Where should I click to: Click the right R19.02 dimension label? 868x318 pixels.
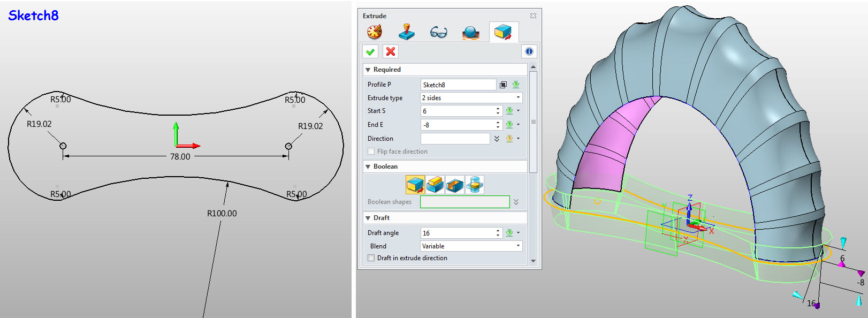[x=310, y=126]
